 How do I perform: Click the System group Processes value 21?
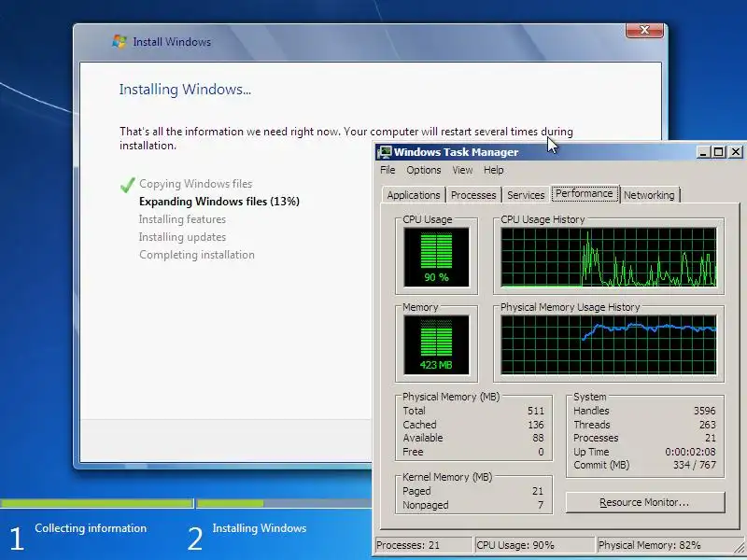(711, 438)
